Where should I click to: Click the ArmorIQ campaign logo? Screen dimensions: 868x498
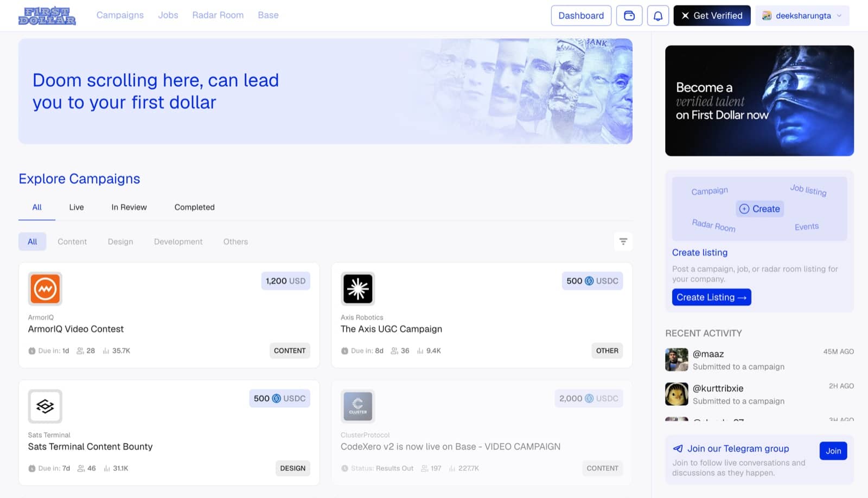(x=45, y=289)
